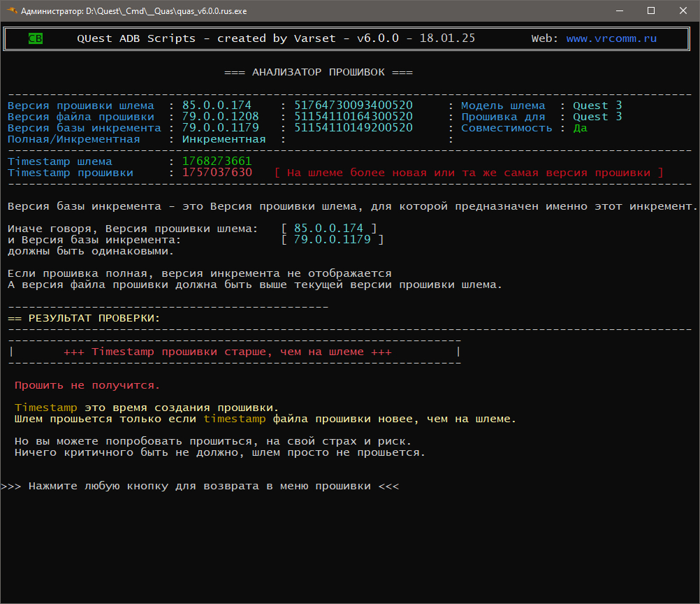Select the firmware timestamp 1757037630
Viewport: 700px width, 604px height.
click(x=217, y=173)
